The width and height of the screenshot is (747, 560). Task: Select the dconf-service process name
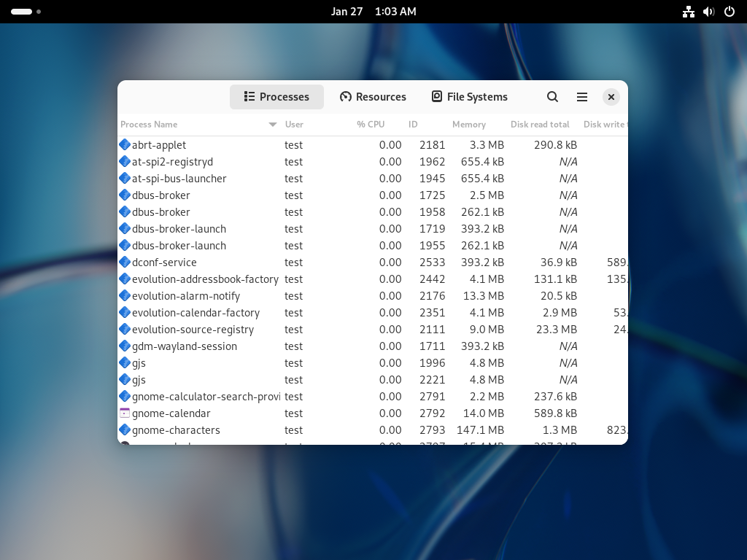[x=164, y=262]
